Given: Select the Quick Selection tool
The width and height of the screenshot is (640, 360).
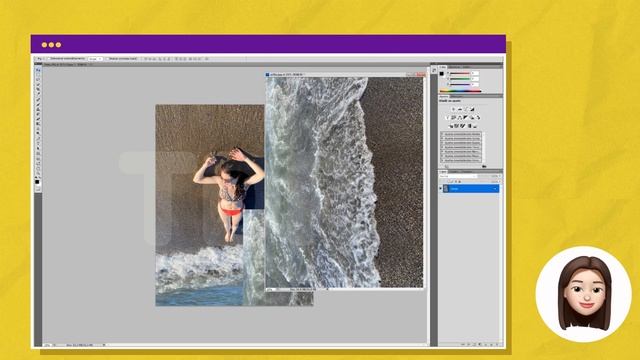Looking at the screenshot, I should [x=38, y=84].
